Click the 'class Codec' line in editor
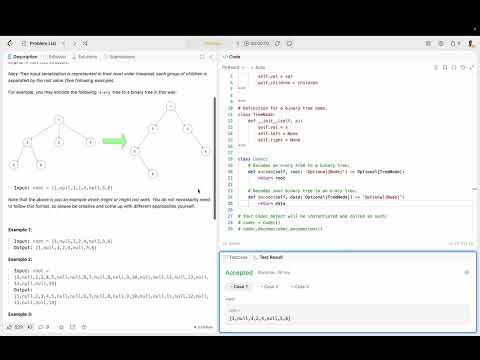The height and width of the screenshot is (360, 480). pos(253,159)
